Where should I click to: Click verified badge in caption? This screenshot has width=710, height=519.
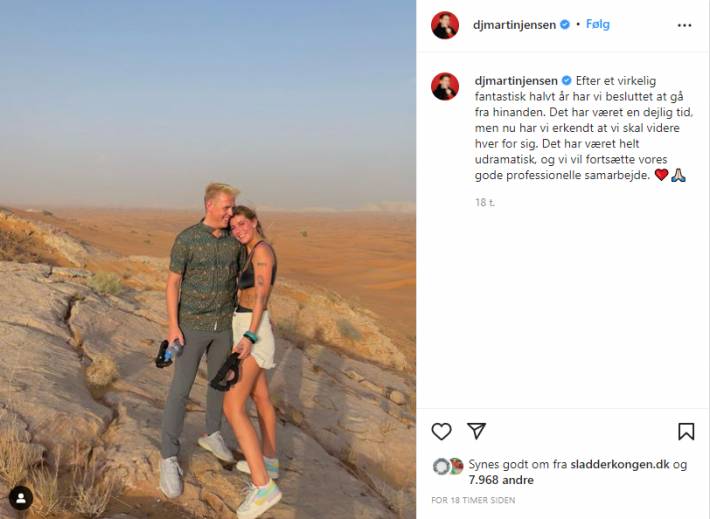pos(566,81)
